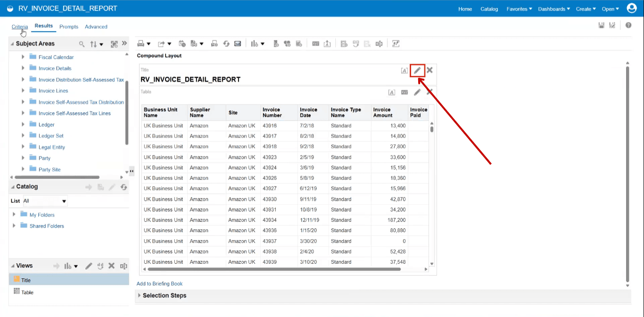Search Subject Areas with the magnifier icon
The width and height of the screenshot is (644, 317).
(x=82, y=44)
